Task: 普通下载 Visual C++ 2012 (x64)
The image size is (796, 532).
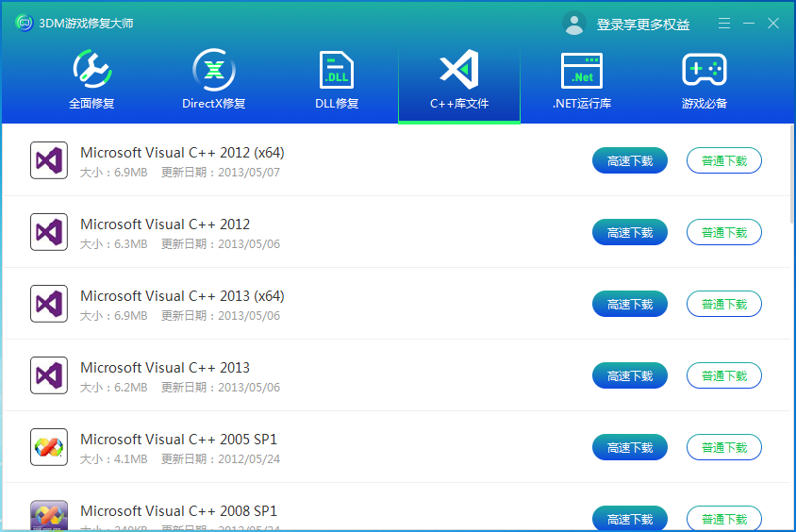Action: (724, 160)
